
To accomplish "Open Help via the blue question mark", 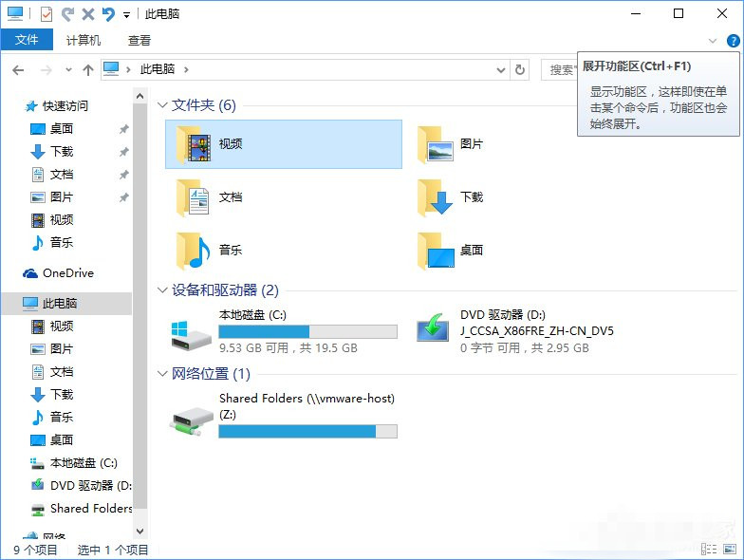I will click(x=733, y=41).
